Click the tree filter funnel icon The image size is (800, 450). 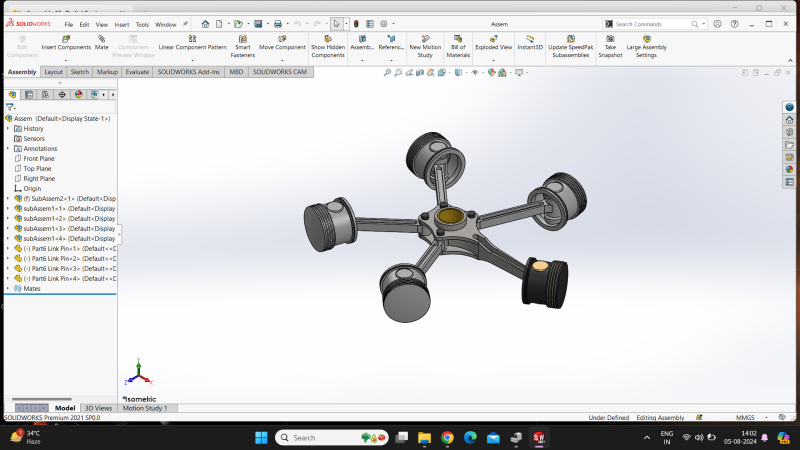[x=10, y=107]
